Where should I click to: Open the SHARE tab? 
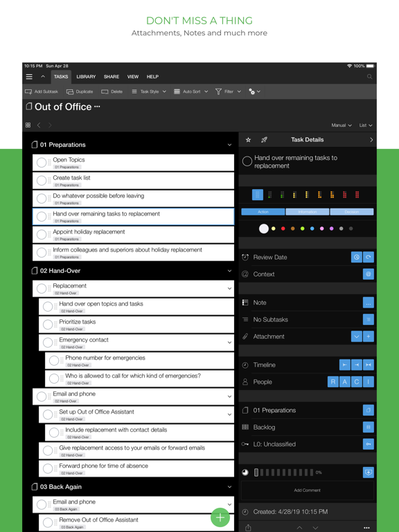click(x=112, y=77)
